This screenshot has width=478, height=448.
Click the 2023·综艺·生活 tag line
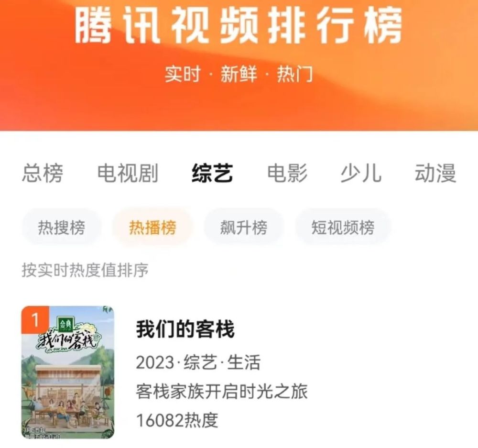pyautogui.click(x=198, y=362)
